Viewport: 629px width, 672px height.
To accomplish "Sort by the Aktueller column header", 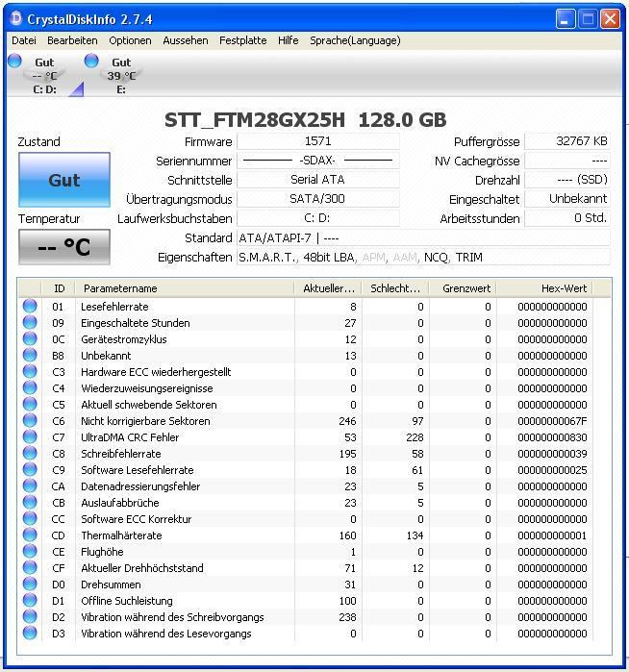I will tap(328, 288).
